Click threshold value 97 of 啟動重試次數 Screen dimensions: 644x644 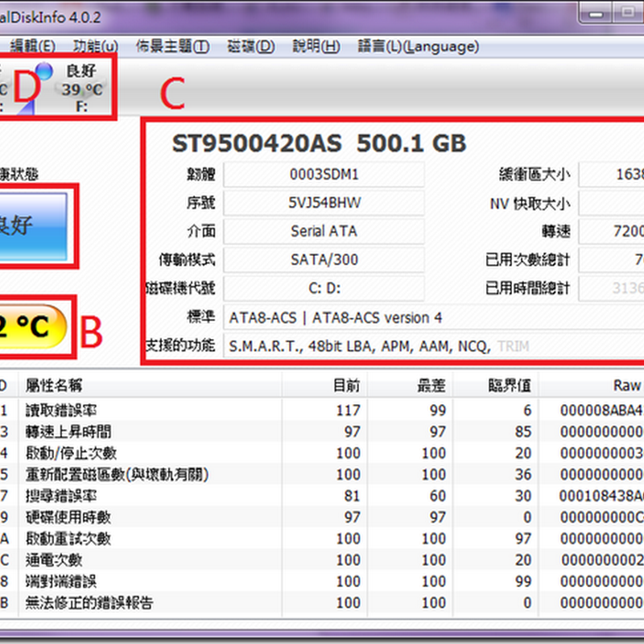(x=523, y=539)
